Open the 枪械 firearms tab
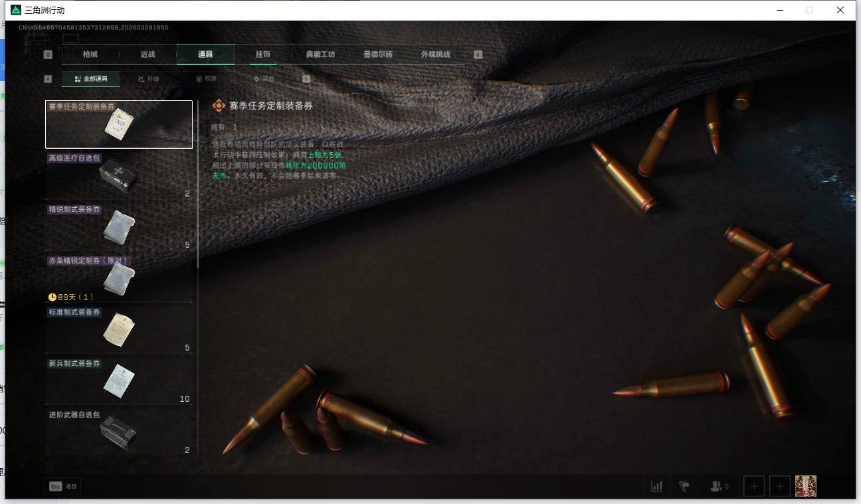 [90, 54]
